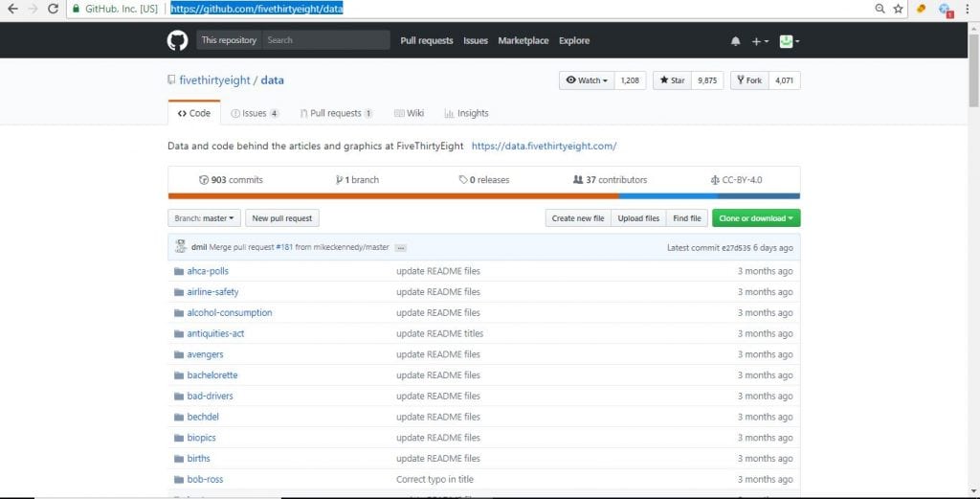Switch to the Code tab
980x499 pixels.
tap(193, 113)
